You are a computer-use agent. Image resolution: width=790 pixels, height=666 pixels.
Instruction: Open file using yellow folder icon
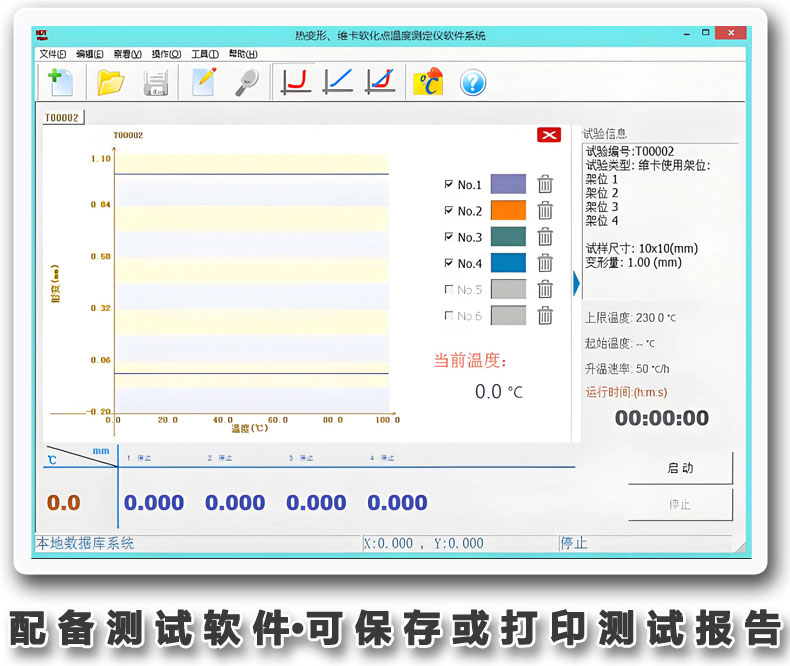click(x=111, y=83)
